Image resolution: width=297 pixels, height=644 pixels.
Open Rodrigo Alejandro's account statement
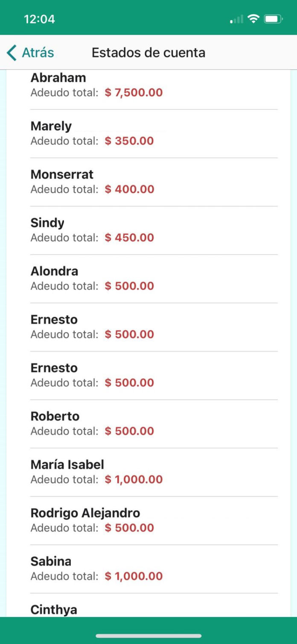click(x=85, y=513)
